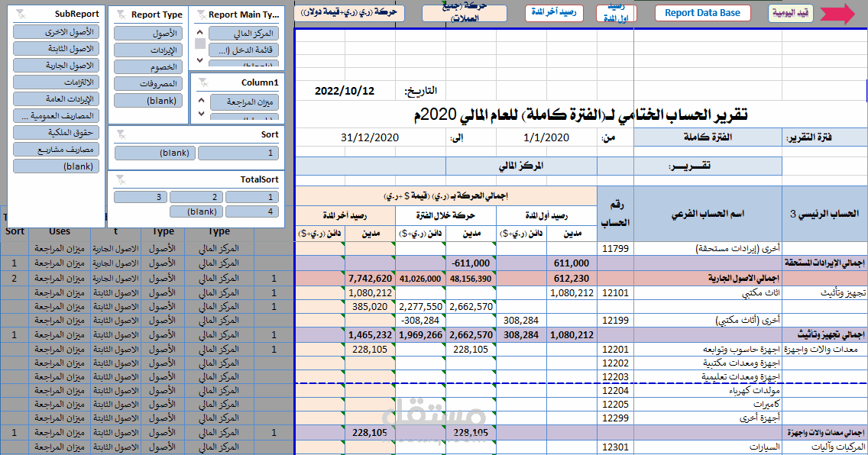
Task: Clear filter on the Sort slicer
Action: [121, 135]
